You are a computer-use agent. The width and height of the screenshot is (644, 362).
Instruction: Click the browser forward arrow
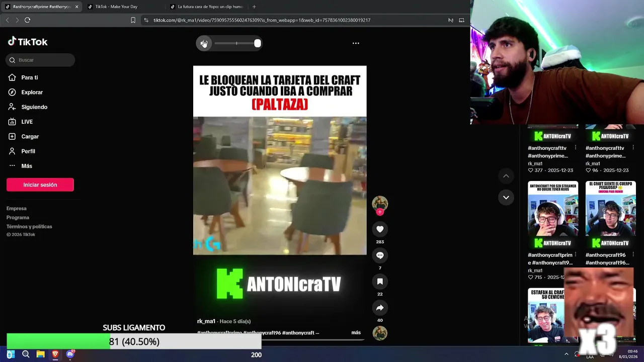[x=17, y=20]
